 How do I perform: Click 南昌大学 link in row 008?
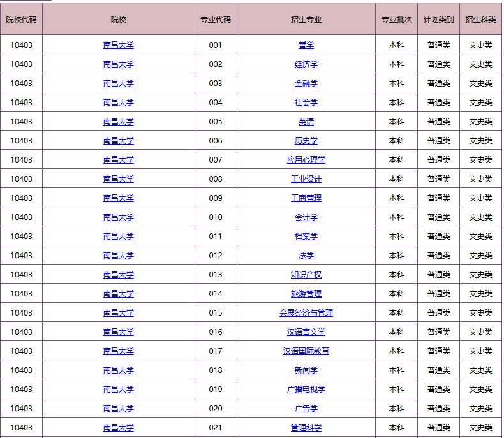[118, 179]
